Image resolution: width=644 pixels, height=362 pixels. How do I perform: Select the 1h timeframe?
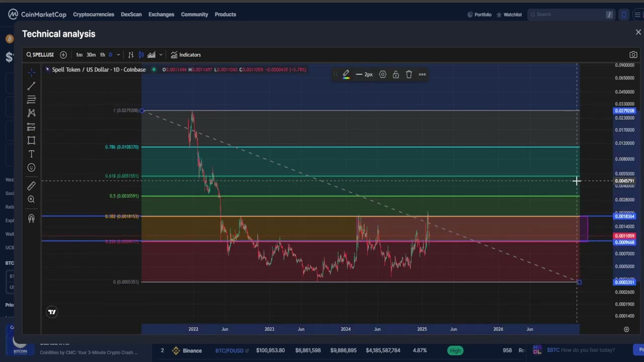103,55
